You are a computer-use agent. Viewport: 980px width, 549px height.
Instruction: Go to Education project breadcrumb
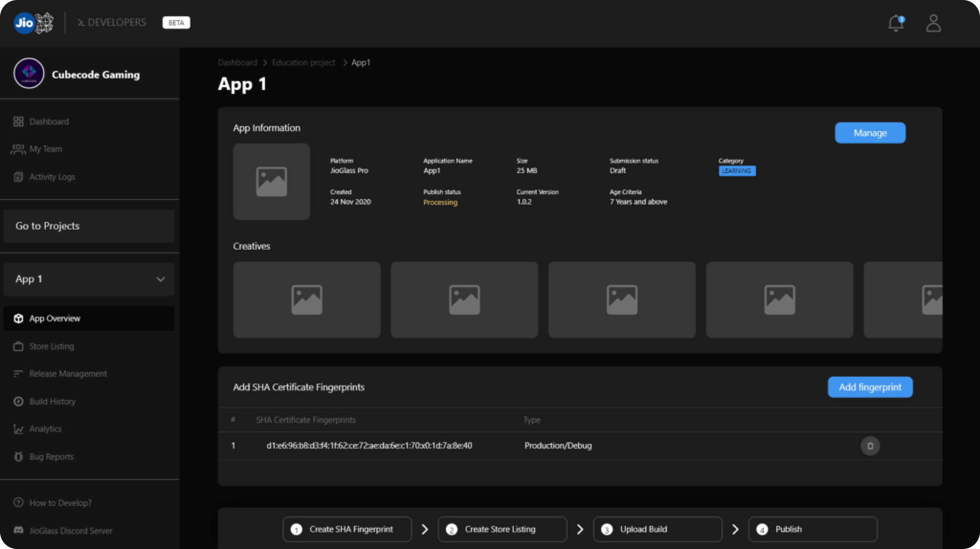click(x=303, y=63)
